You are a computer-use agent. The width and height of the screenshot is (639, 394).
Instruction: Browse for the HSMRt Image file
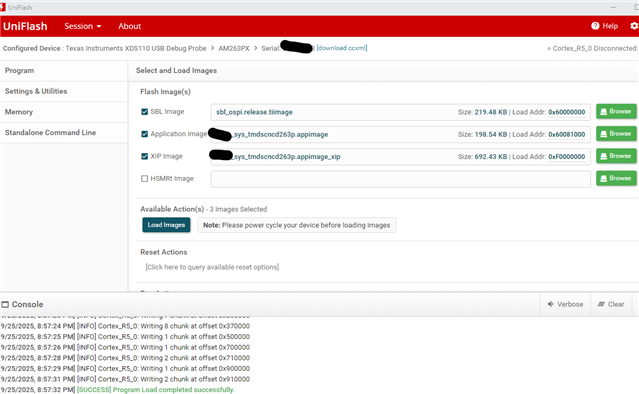tap(616, 178)
